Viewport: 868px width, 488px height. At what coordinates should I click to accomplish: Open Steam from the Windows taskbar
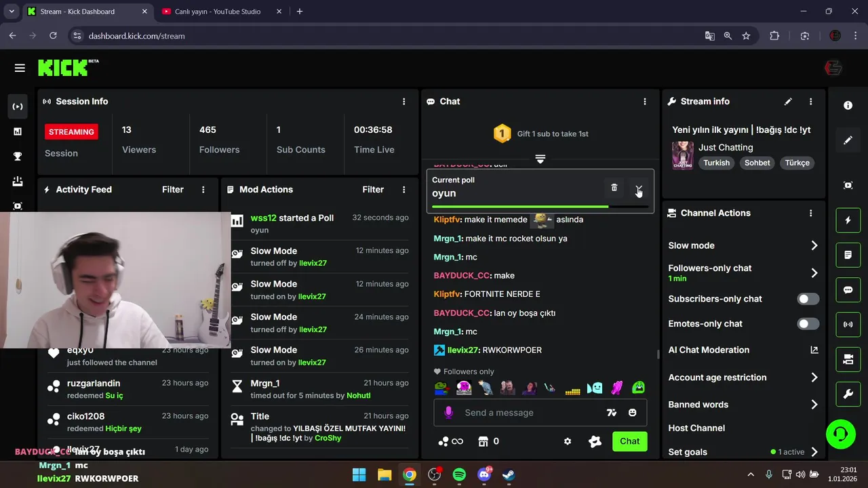(x=509, y=474)
